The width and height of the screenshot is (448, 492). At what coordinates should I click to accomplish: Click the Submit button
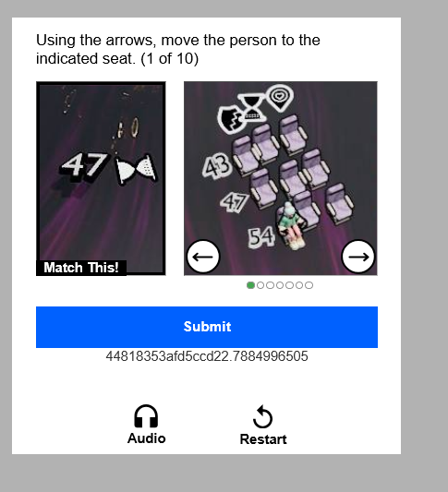coord(207,327)
